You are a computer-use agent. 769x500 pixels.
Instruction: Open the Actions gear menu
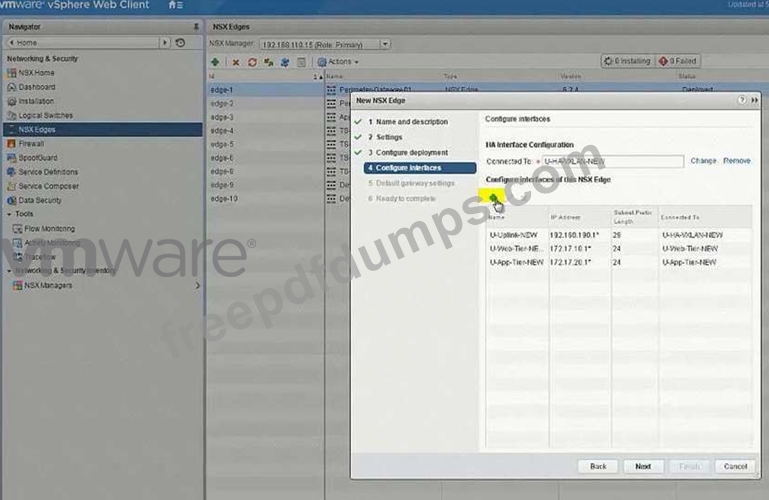click(x=338, y=62)
